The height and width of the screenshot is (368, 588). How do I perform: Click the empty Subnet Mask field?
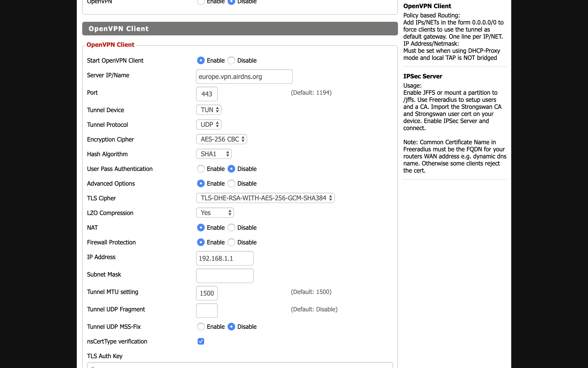click(x=225, y=276)
